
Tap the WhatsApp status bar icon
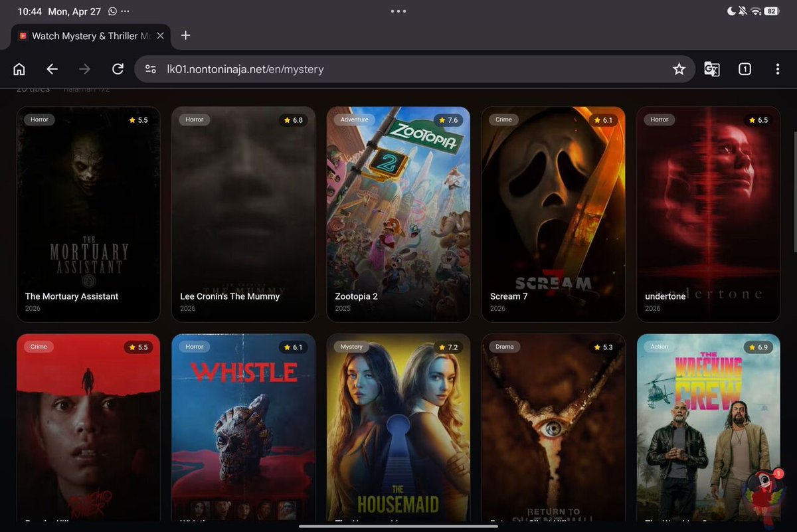point(112,11)
